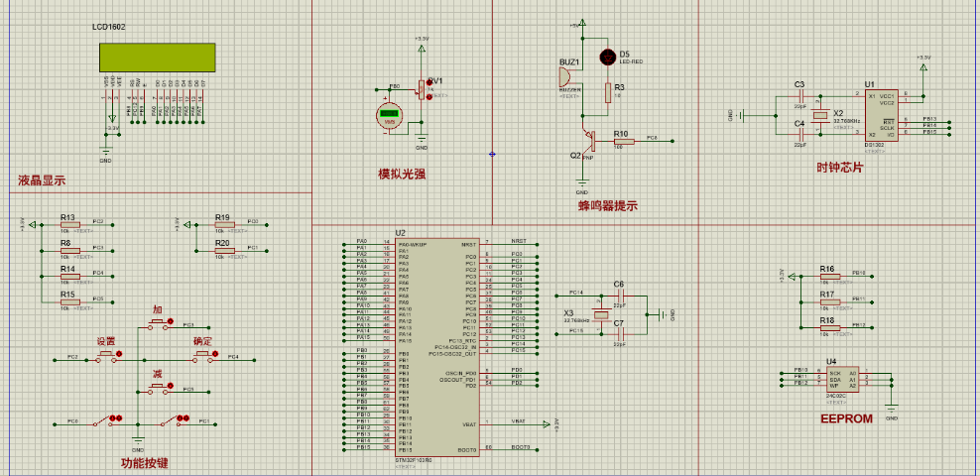This screenshot has height=476, width=980.
Task: Select resistor R19
Action: click(225, 224)
